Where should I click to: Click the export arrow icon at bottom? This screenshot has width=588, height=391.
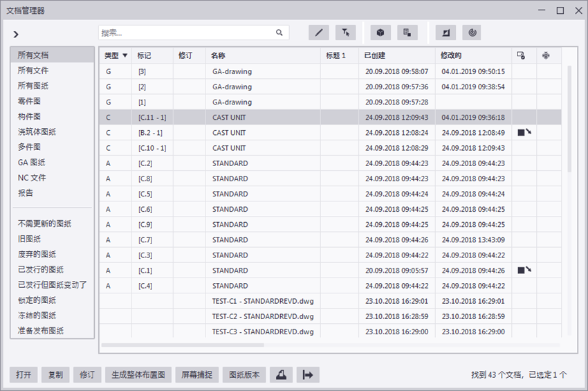pyautogui.click(x=308, y=374)
